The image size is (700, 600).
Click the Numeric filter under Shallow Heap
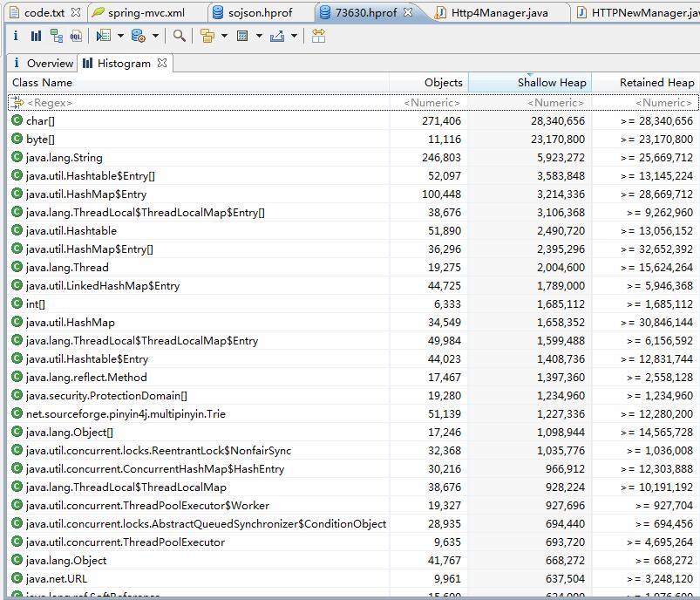pos(529,103)
